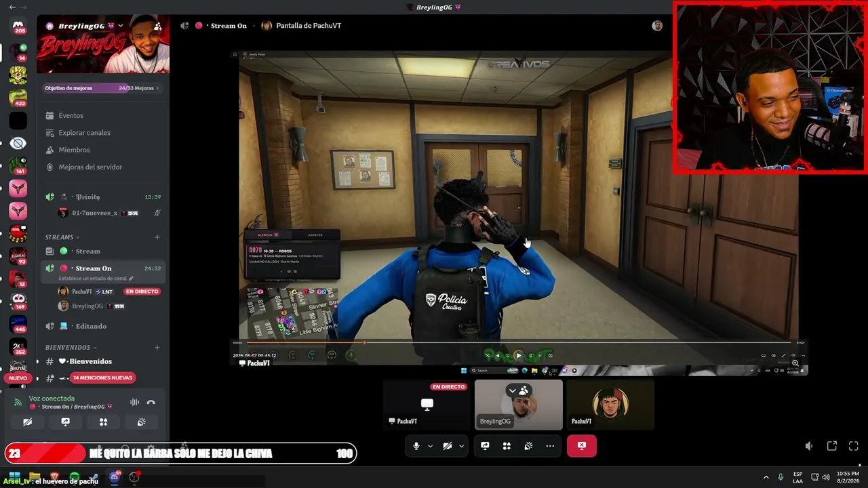Open the Bienvenidos text channel
The height and width of the screenshot is (488, 868).
[103, 362]
